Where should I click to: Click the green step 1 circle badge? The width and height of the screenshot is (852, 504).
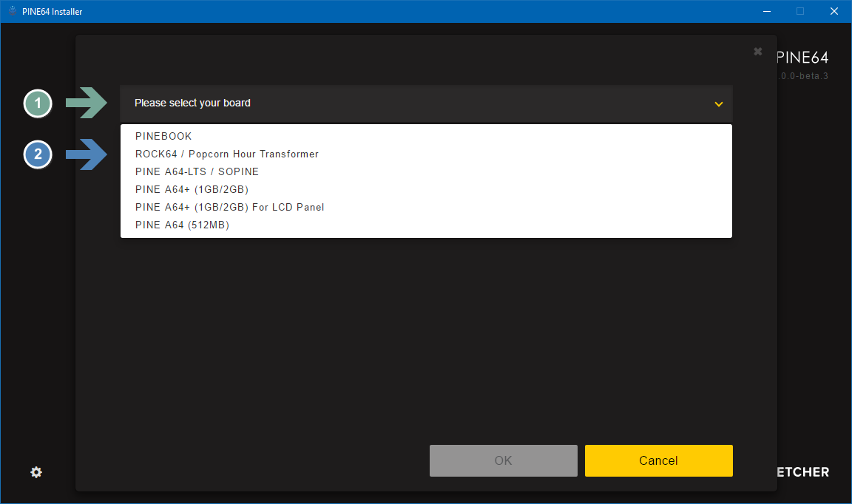38,103
